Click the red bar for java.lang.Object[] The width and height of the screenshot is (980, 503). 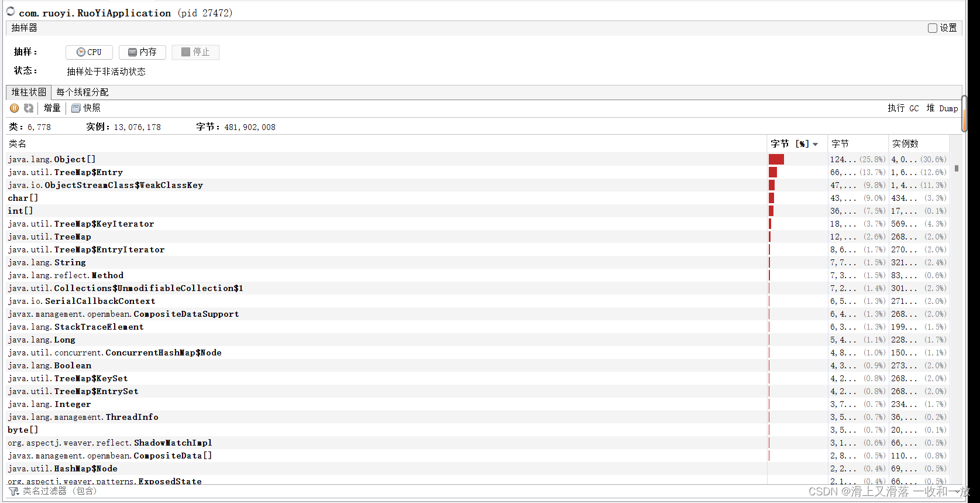click(776, 159)
